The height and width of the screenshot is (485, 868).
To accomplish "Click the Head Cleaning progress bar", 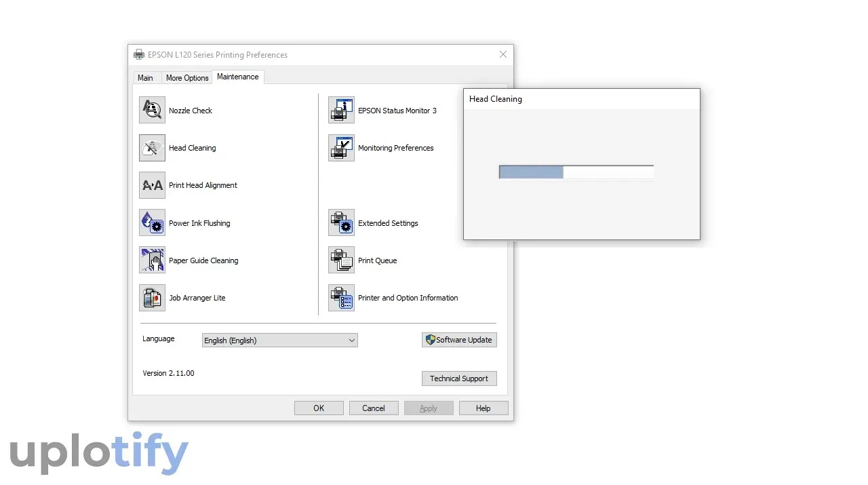I will click(x=576, y=172).
